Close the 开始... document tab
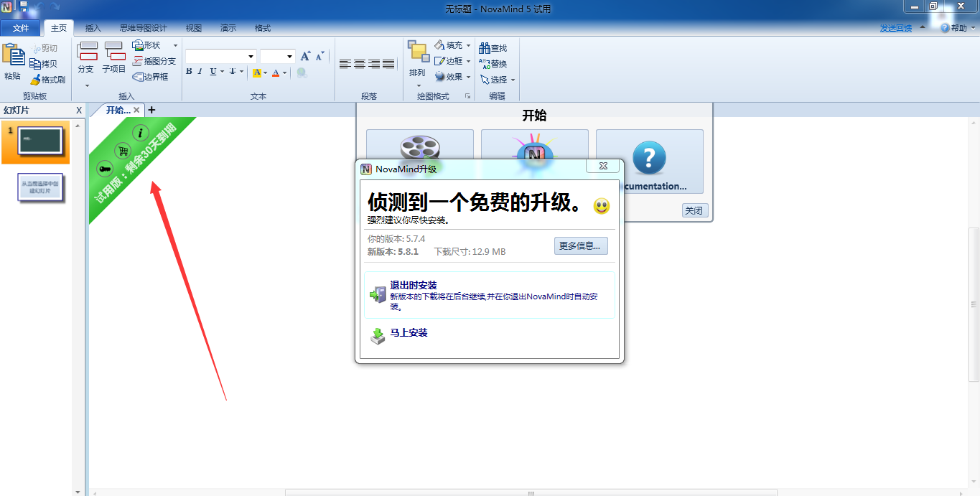This screenshot has height=496, width=980. (137, 110)
